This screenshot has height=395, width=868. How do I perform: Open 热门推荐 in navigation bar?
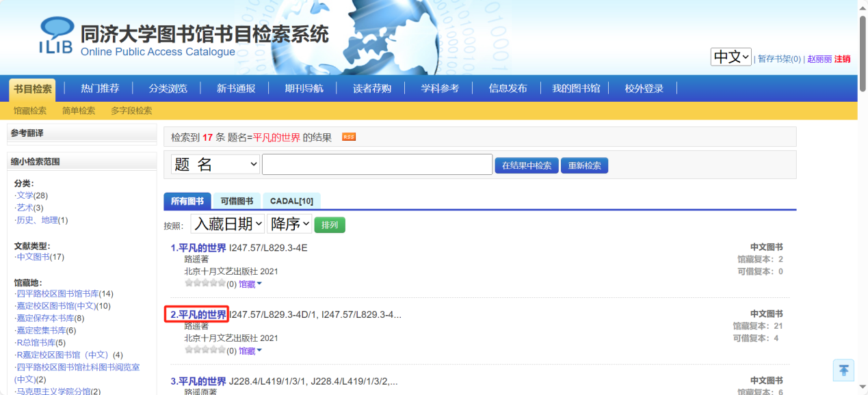tap(100, 88)
